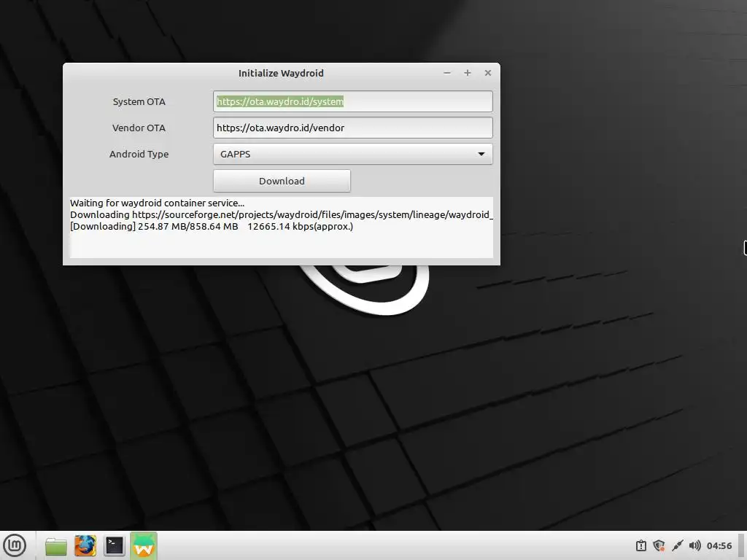Launch the file manager from the panel
The width and height of the screenshot is (747, 560).
55,545
